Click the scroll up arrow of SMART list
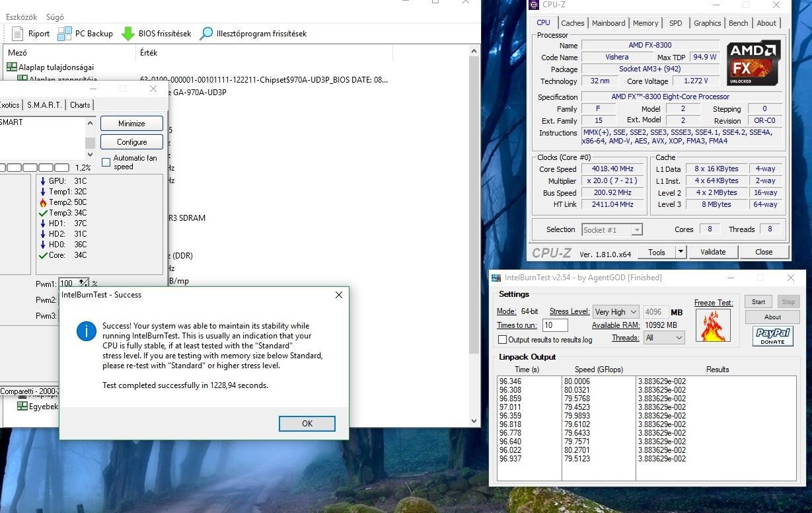This screenshot has width=812, height=513. 91,123
